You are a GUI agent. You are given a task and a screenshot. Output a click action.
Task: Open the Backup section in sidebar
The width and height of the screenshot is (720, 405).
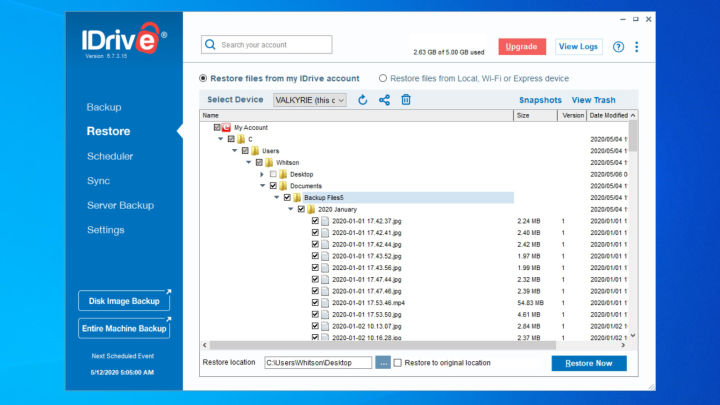click(104, 107)
